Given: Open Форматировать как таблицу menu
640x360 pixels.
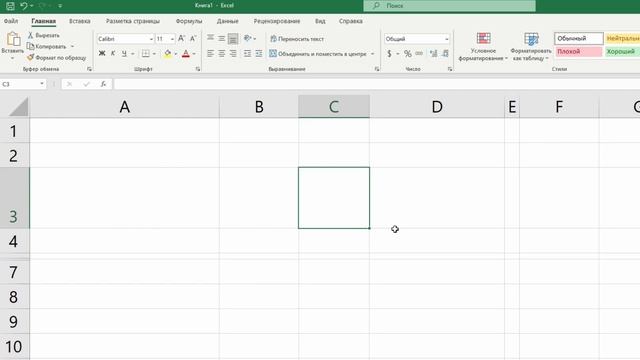Looking at the screenshot, I should click(531, 47).
